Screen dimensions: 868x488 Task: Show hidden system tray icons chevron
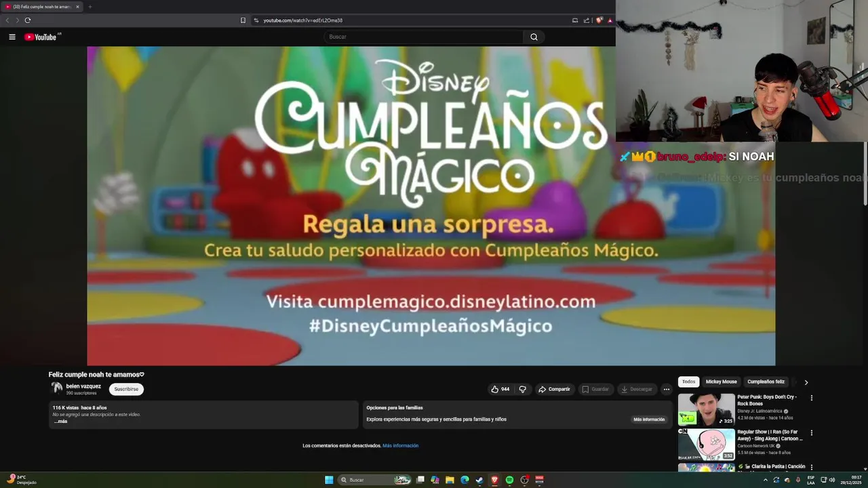[766, 480]
